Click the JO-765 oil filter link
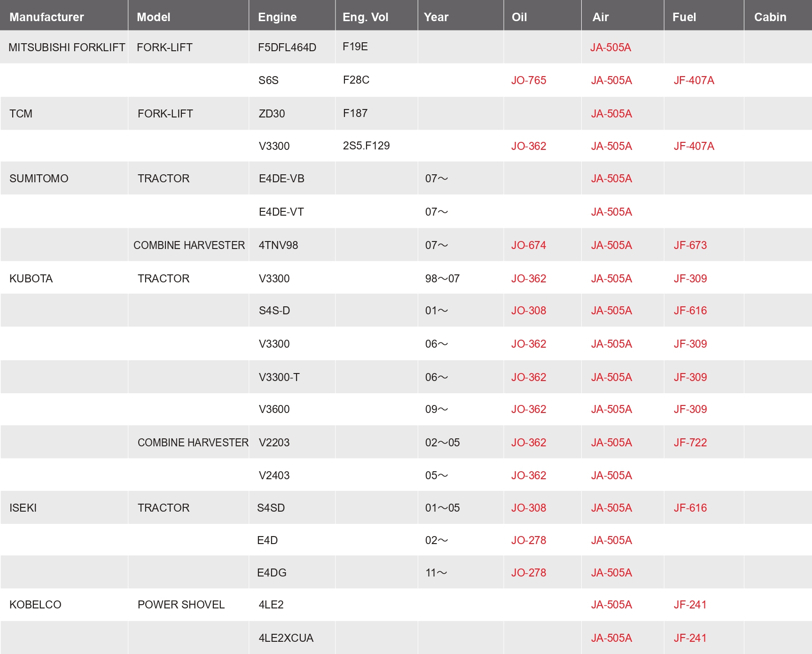812x654 pixels. coord(529,80)
